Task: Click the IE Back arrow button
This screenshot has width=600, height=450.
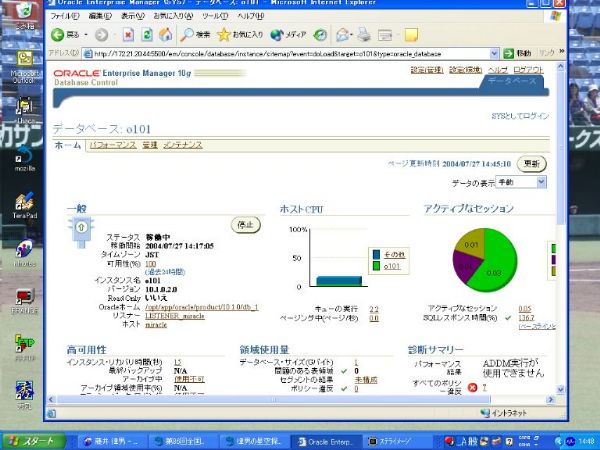Action: click(58, 35)
